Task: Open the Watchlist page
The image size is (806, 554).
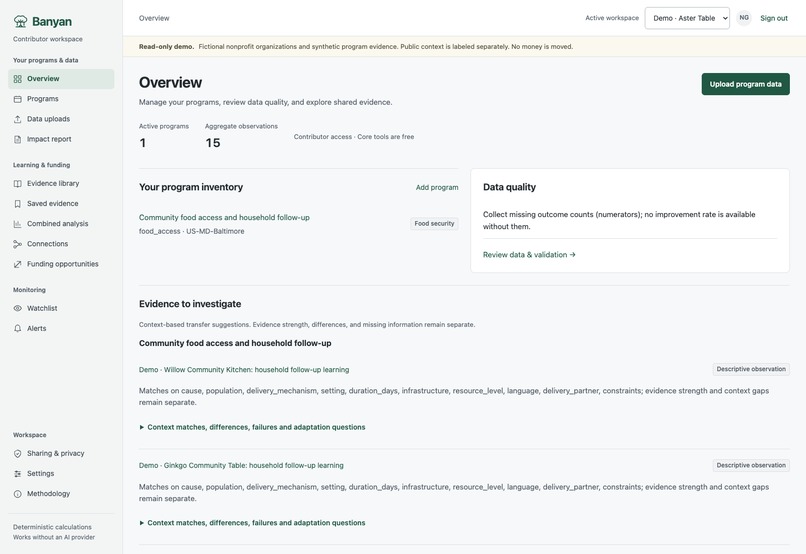Action: pyautogui.click(x=61, y=308)
